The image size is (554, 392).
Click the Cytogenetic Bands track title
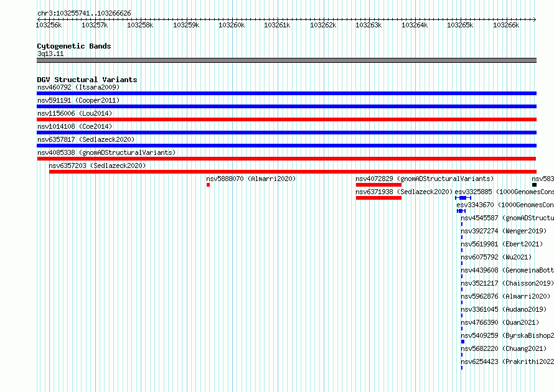point(74,46)
